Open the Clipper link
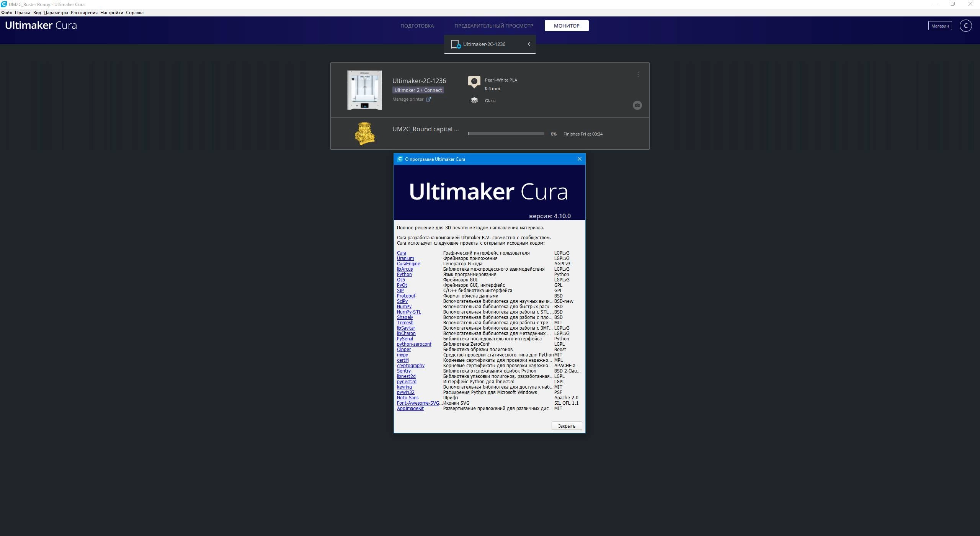 [x=403, y=350]
